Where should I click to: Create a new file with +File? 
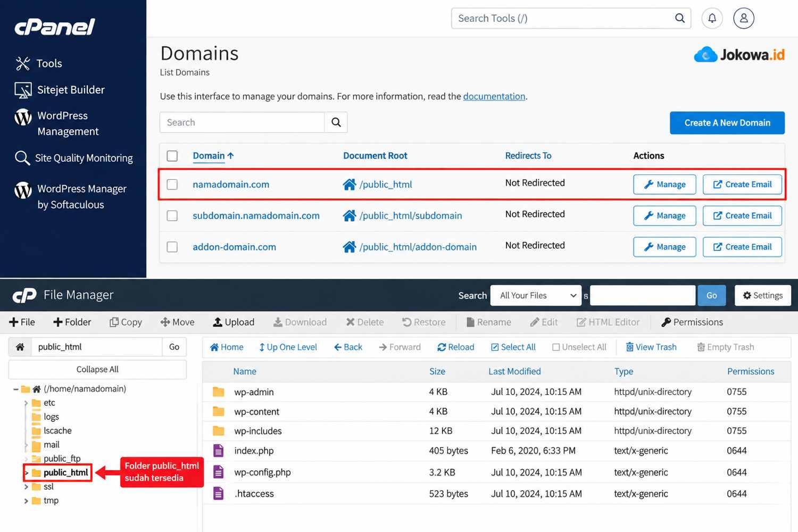[x=22, y=322]
